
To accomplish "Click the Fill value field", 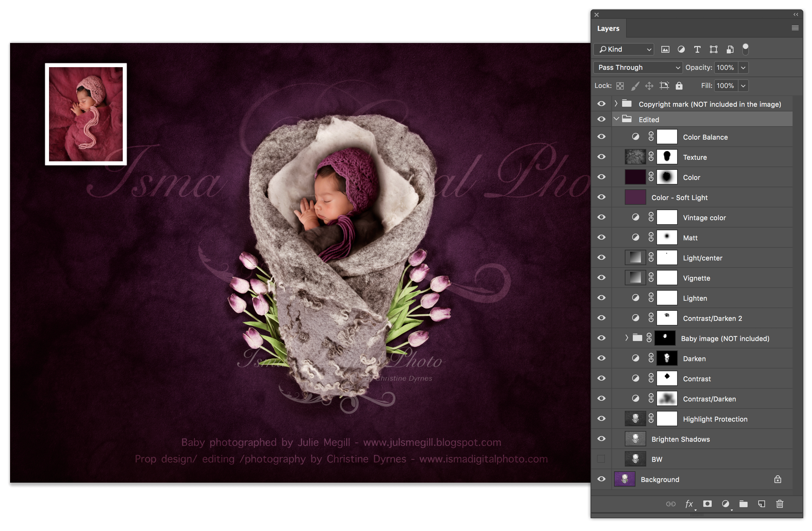I will (x=726, y=86).
